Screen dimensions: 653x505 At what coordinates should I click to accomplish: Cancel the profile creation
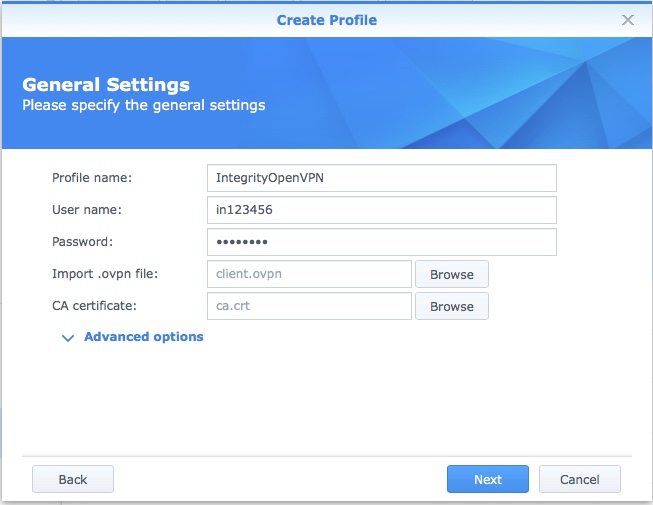tap(579, 479)
